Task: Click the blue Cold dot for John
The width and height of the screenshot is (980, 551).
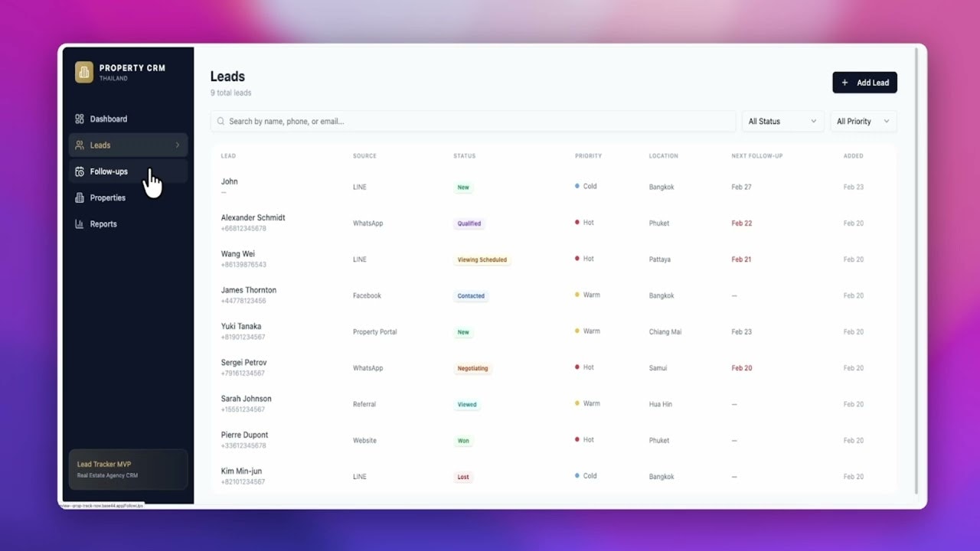Action: point(577,186)
